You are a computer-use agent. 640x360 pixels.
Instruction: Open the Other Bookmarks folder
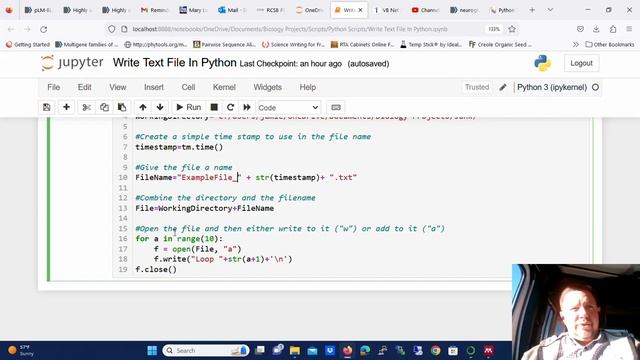pyautogui.click(x=610, y=44)
